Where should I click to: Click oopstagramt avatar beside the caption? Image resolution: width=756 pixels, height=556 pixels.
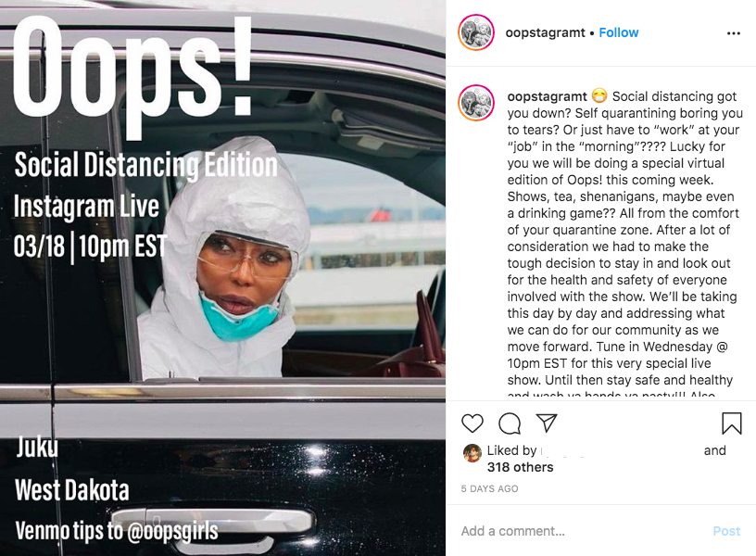click(x=476, y=103)
